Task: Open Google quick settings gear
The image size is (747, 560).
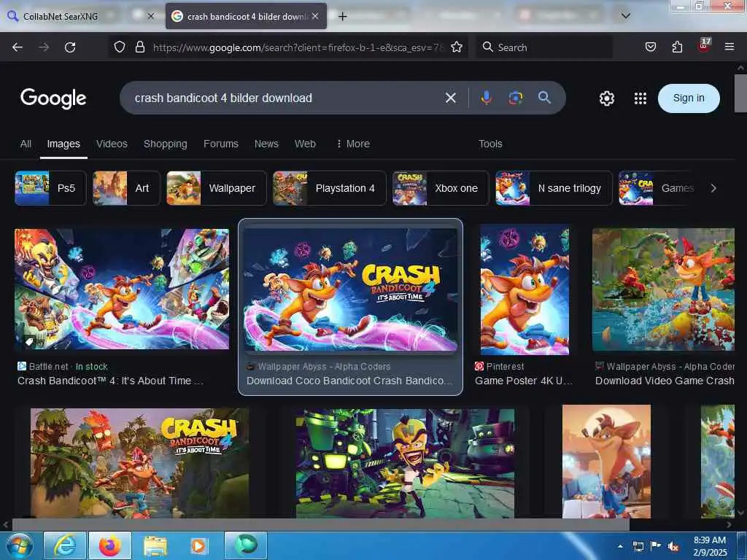Action: tap(606, 98)
